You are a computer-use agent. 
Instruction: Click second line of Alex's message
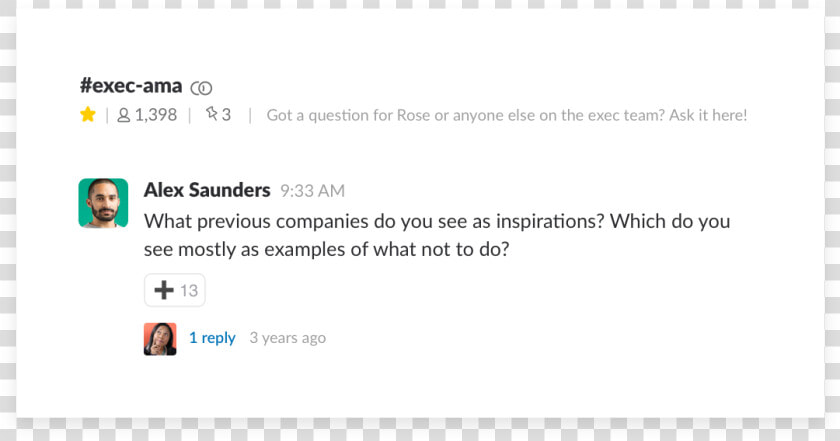pyautogui.click(x=326, y=250)
